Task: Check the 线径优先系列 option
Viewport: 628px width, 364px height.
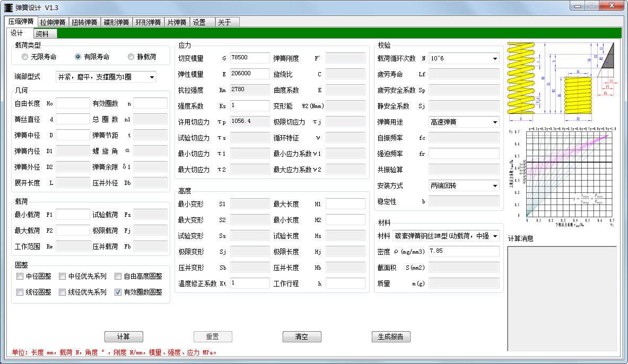Action: 63,292
